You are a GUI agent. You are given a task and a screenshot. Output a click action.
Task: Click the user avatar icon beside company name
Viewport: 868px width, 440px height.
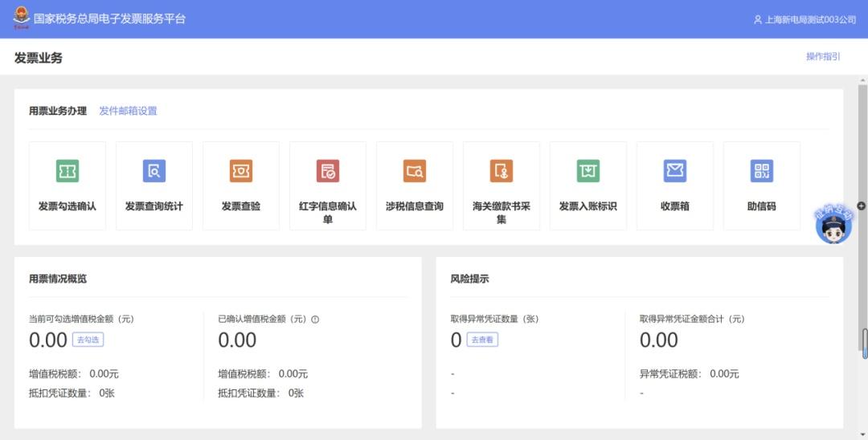point(758,19)
